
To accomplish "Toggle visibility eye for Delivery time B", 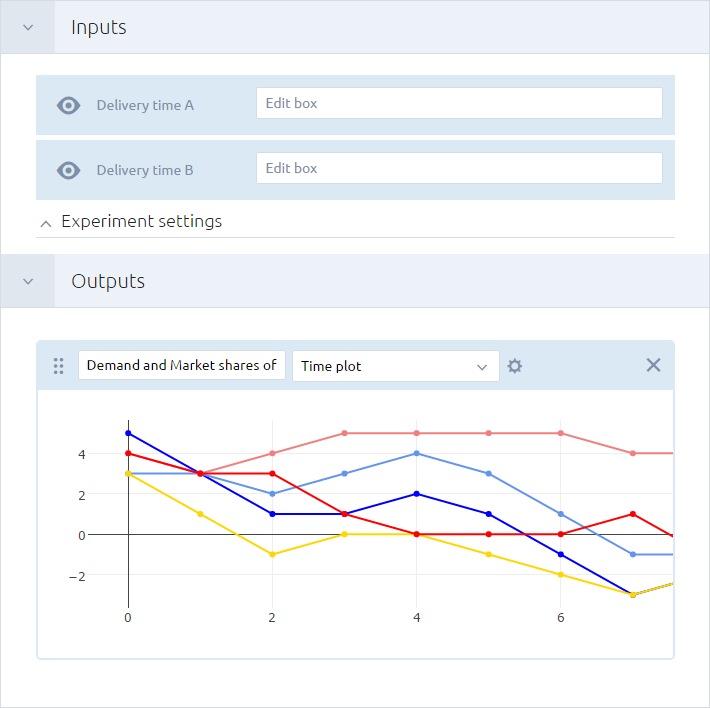I will click(68, 170).
